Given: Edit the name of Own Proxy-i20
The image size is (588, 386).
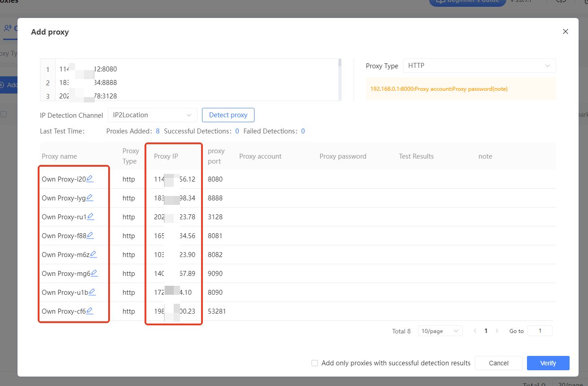Looking at the screenshot, I should point(90,179).
